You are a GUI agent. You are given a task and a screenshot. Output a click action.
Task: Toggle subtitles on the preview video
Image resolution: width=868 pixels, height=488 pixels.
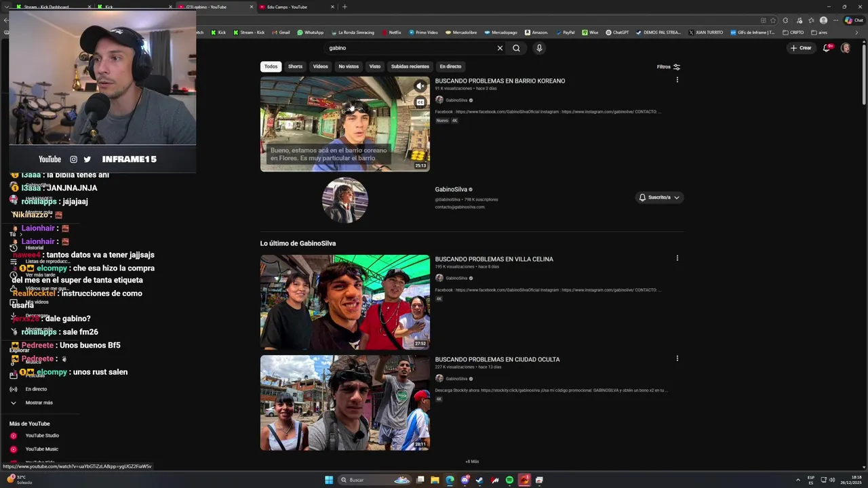[420, 102]
